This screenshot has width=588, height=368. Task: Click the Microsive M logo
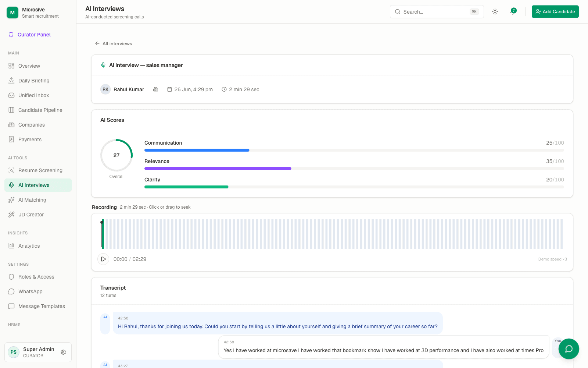tap(12, 13)
